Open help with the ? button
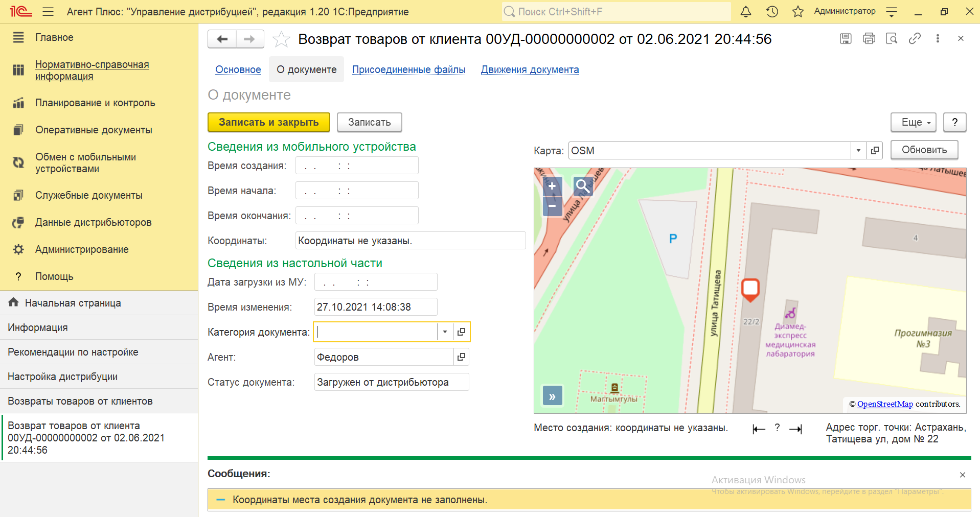 pyautogui.click(x=954, y=122)
